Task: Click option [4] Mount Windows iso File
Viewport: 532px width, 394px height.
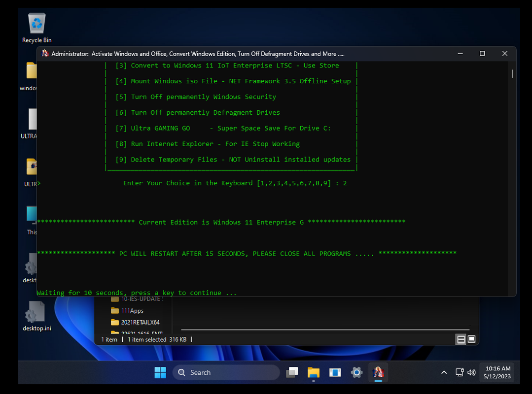Action: [233, 81]
